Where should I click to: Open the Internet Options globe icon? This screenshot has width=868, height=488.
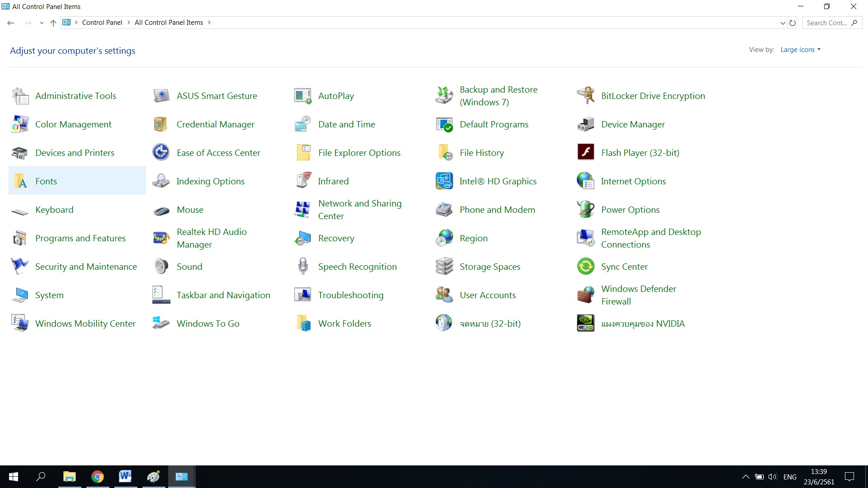tap(586, 181)
